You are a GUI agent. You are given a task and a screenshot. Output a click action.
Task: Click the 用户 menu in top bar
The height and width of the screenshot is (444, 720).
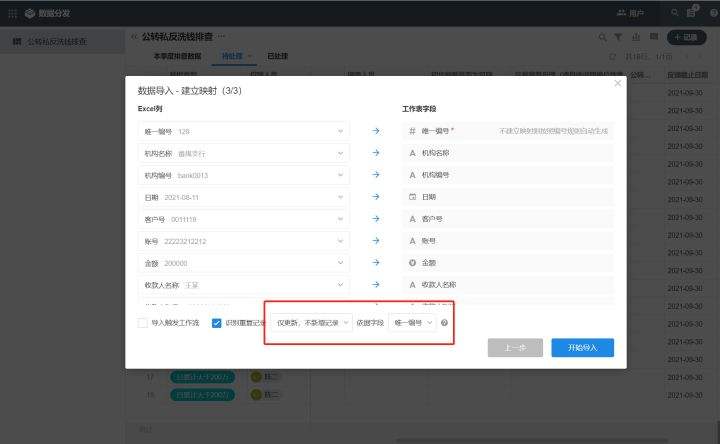[630, 13]
